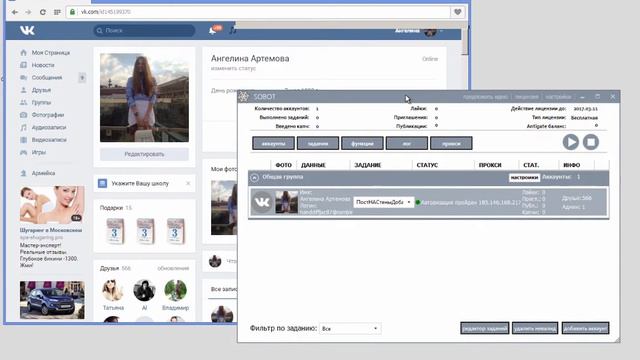This screenshot has width=640, height=360.
Task: Open user menu avatar in VK header
Action: 430,31
